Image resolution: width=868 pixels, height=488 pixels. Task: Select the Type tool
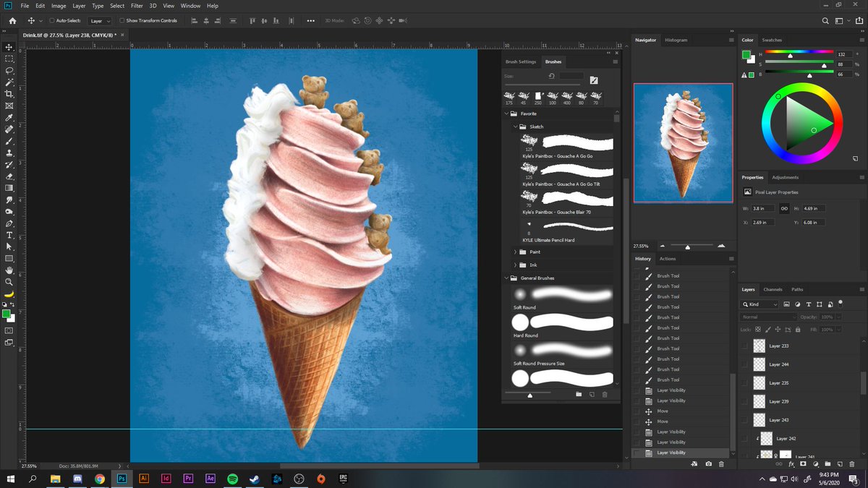point(9,235)
